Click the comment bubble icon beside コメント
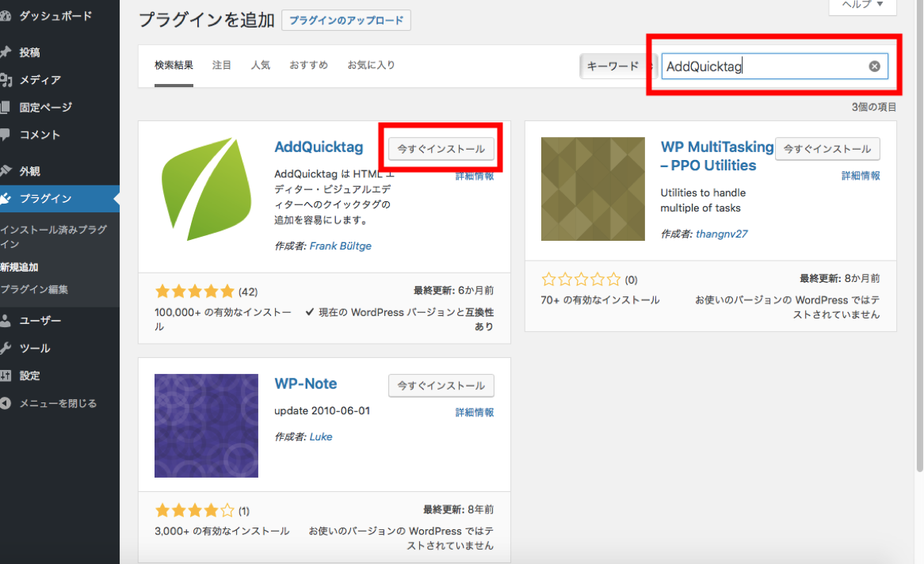Screen dimensions: 924x564 click(x=5, y=135)
